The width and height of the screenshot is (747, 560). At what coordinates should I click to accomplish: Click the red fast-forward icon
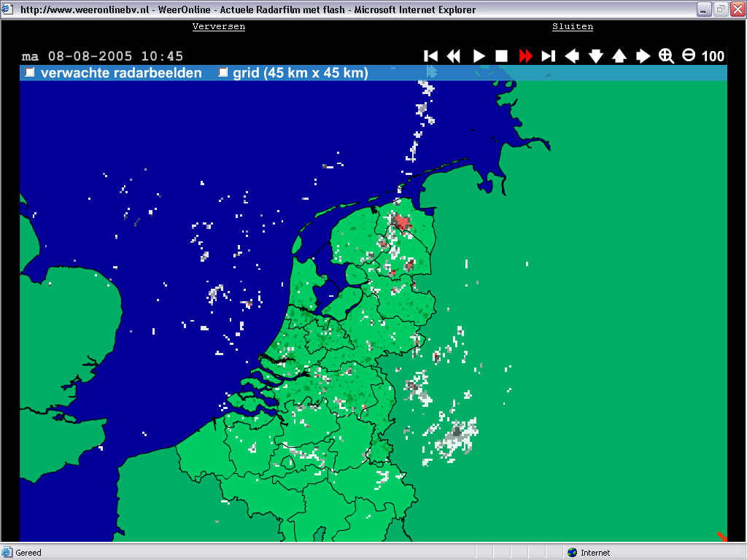525,56
